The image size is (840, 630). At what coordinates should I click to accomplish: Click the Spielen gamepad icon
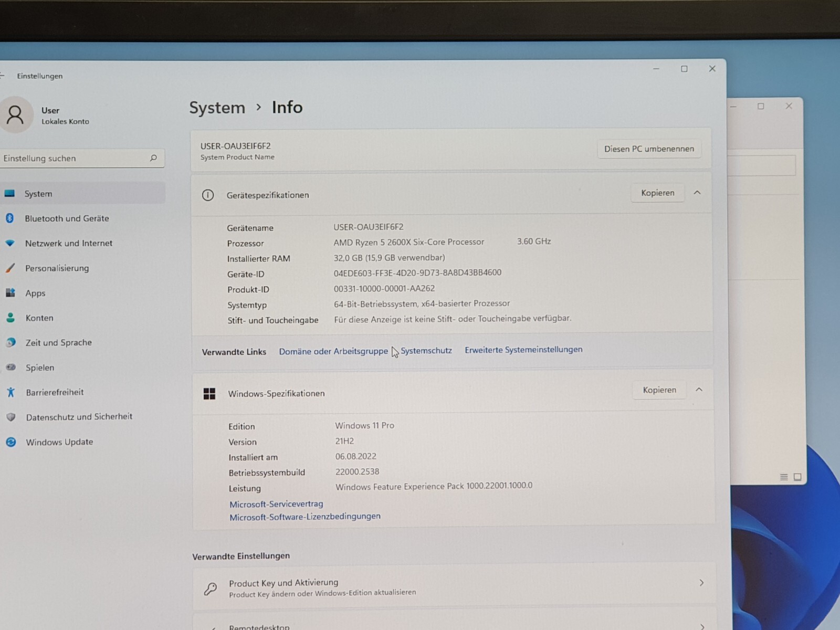[x=11, y=367]
